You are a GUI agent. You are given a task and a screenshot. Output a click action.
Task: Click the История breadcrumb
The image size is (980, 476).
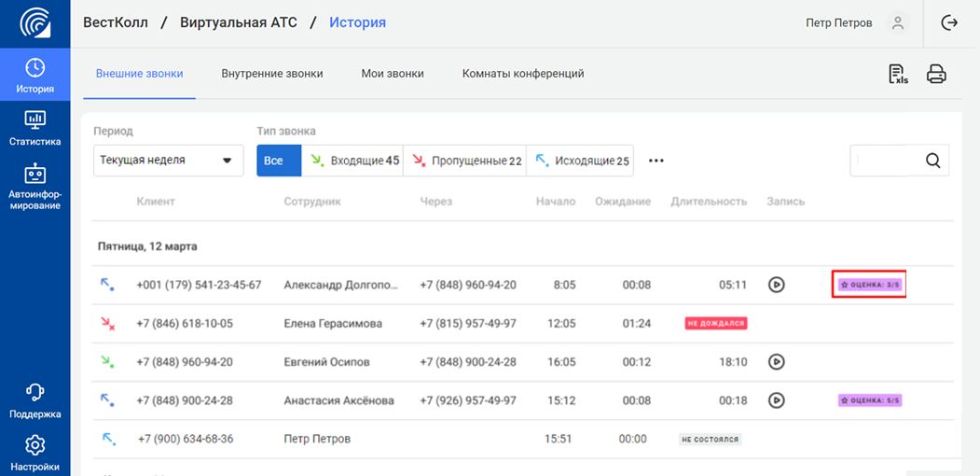pyautogui.click(x=357, y=23)
